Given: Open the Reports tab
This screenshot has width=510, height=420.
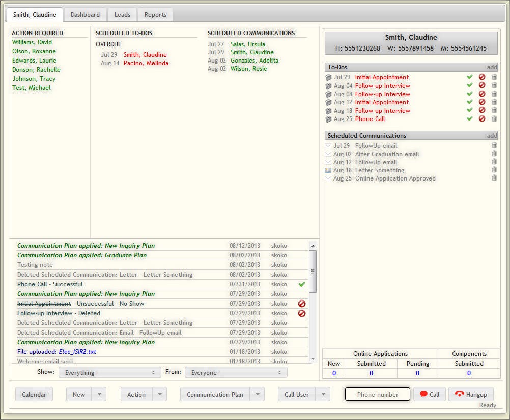Looking at the screenshot, I should click(x=155, y=15).
